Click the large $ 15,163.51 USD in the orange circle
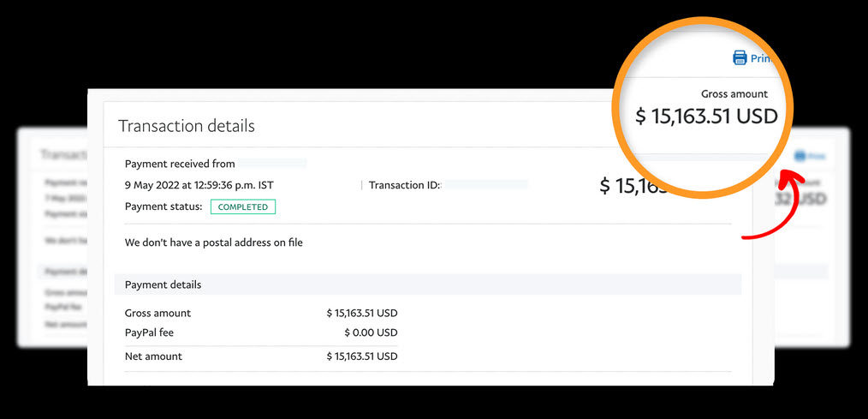The width and height of the screenshot is (868, 419). click(x=706, y=117)
